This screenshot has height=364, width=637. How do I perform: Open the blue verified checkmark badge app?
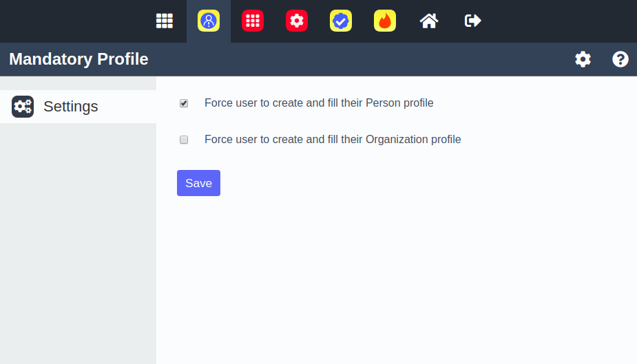[341, 21]
